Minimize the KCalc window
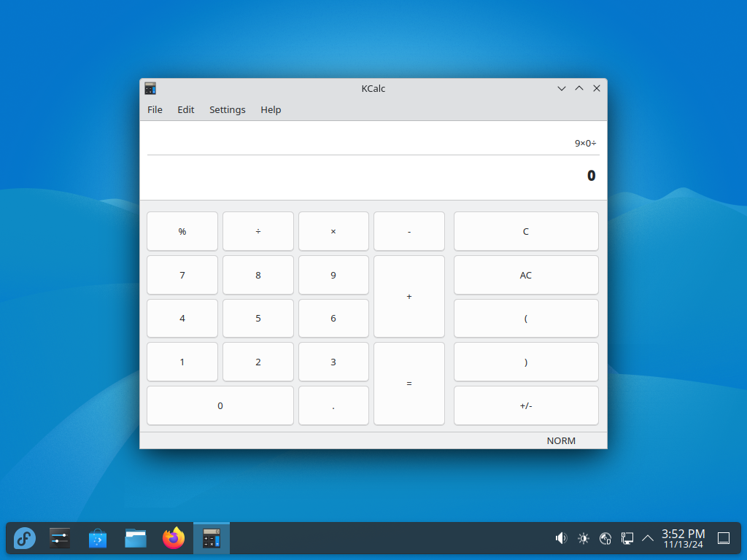Viewport: 747px width, 560px height. point(562,88)
